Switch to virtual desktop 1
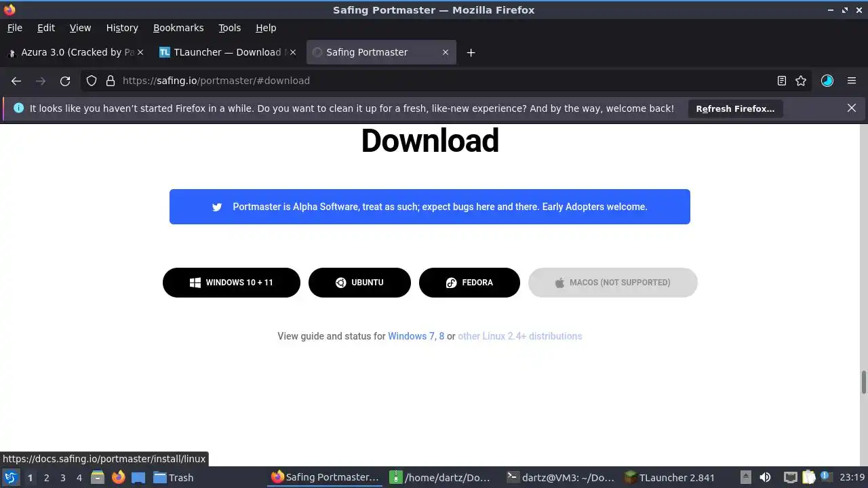The width and height of the screenshot is (868, 488). click(x=30, y=478)
